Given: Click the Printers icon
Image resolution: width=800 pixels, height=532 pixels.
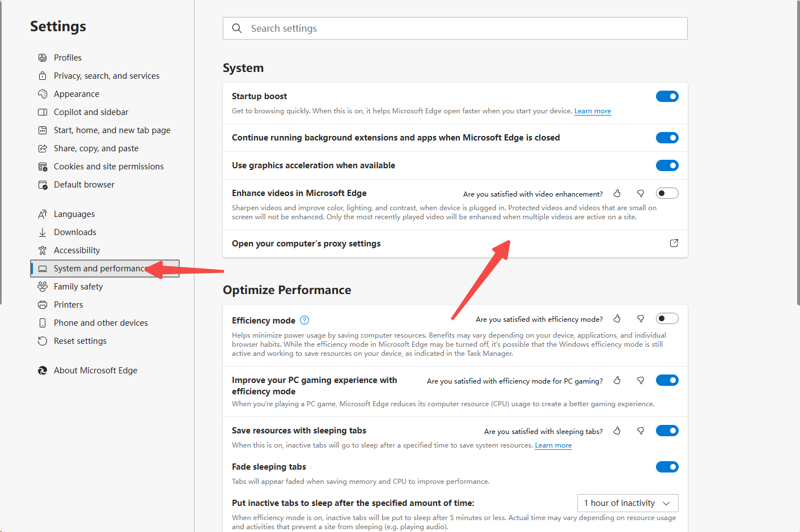Looking at the screenshot, I should click(x=43, y=305).
